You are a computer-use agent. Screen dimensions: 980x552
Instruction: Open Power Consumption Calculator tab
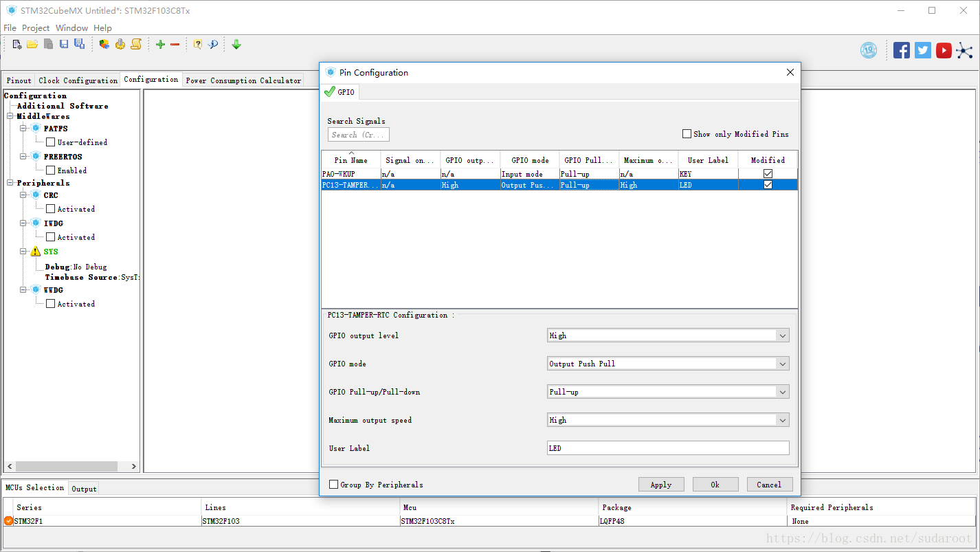pyautogui.click(x=243, y=80)
